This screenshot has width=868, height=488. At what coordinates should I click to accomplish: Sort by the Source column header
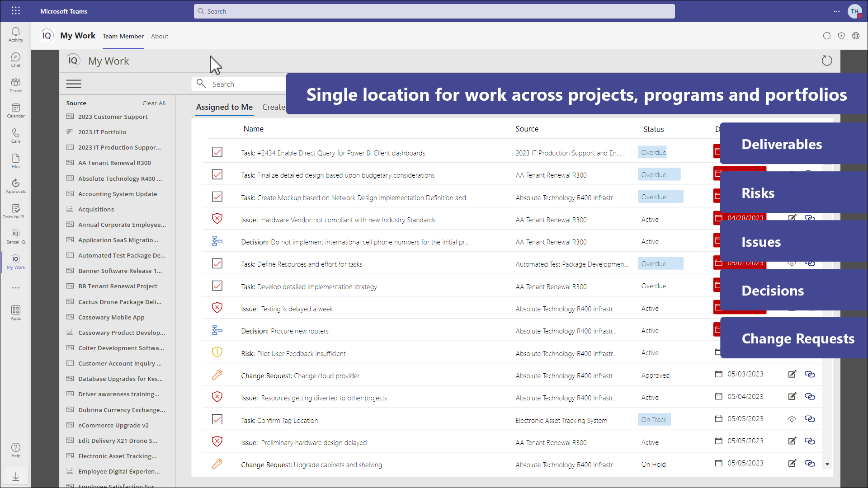(527, 129)
